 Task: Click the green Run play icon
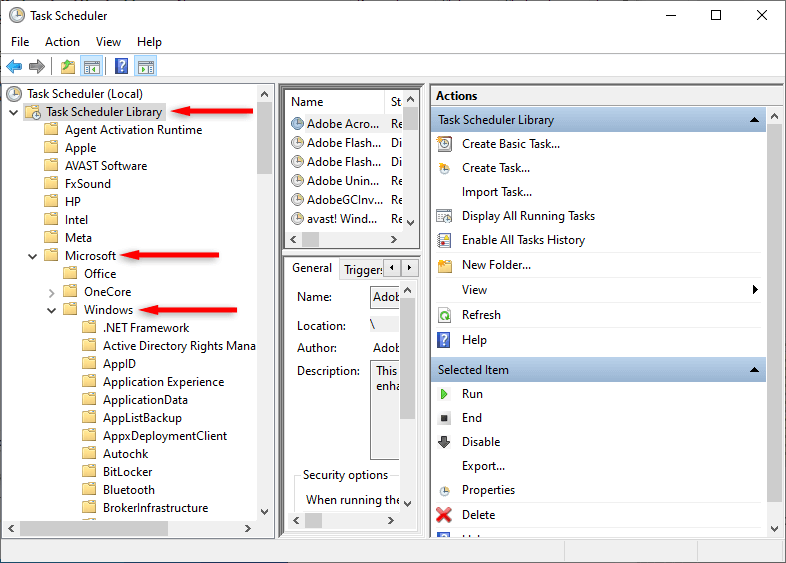tap(444, 394)
